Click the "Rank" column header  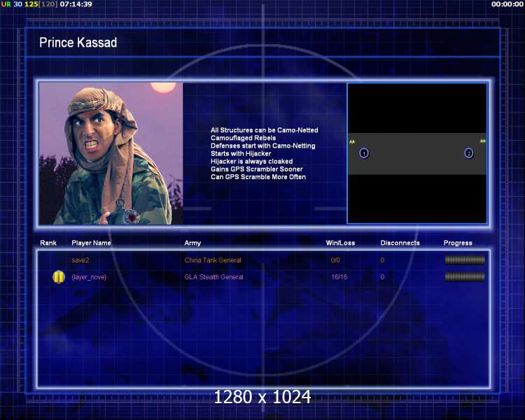pos(48,243)
